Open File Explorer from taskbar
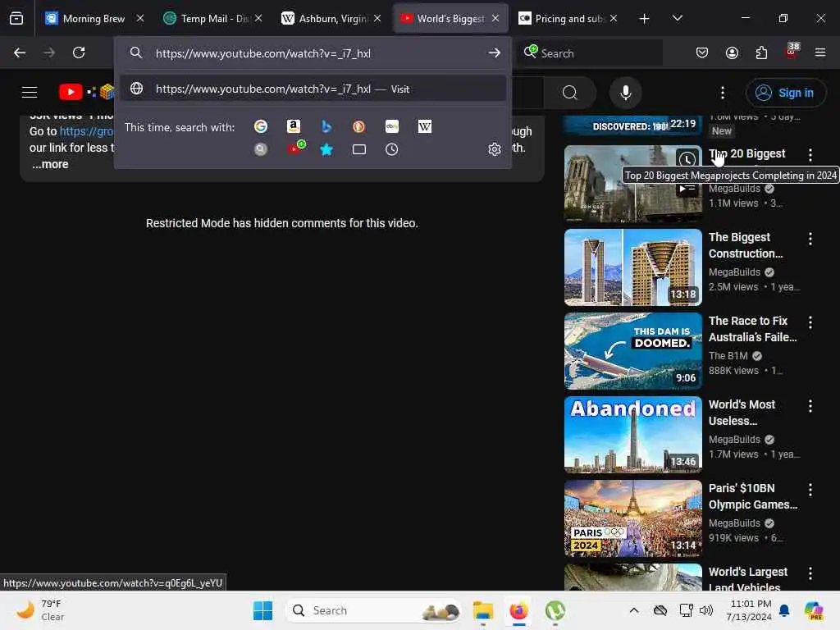 pos(482,610)
